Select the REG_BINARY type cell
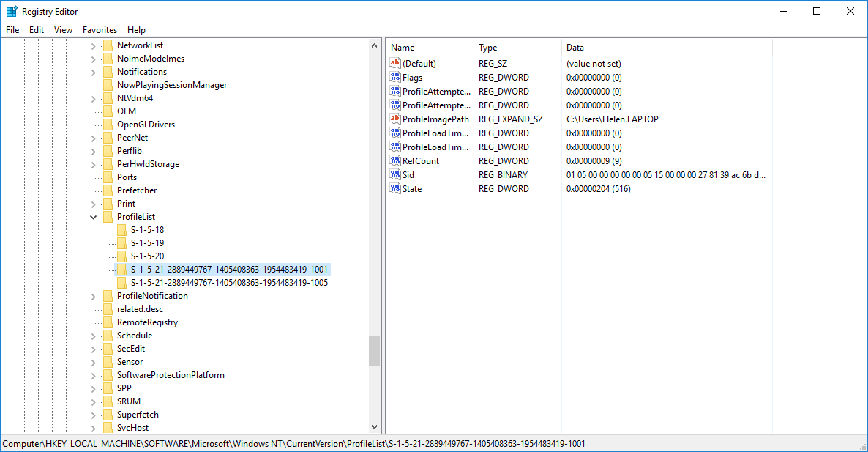The height and width of the screenshot is (452, 868). (503, 175)
